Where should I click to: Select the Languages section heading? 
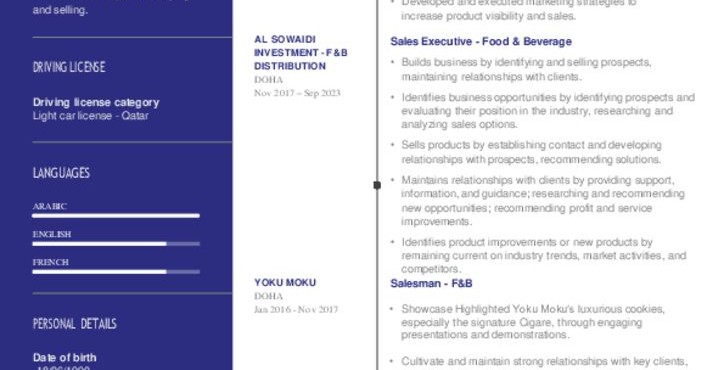61,173
